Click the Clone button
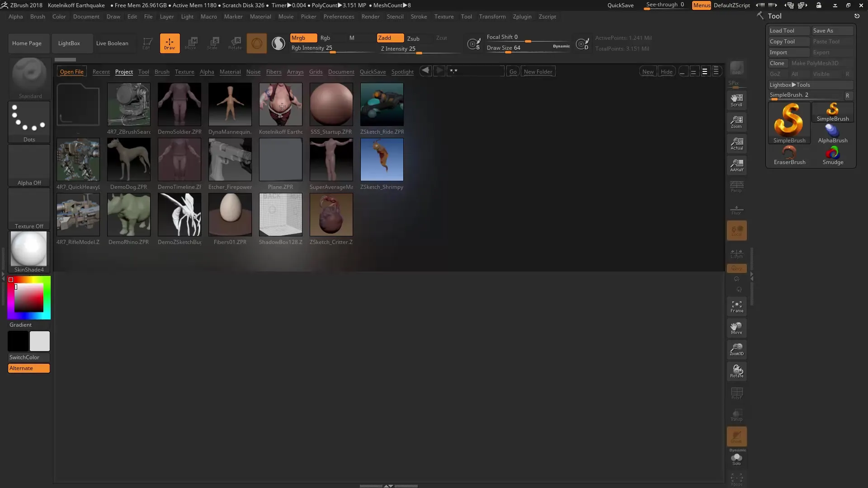The image size is (868, 488). [778, 63]
